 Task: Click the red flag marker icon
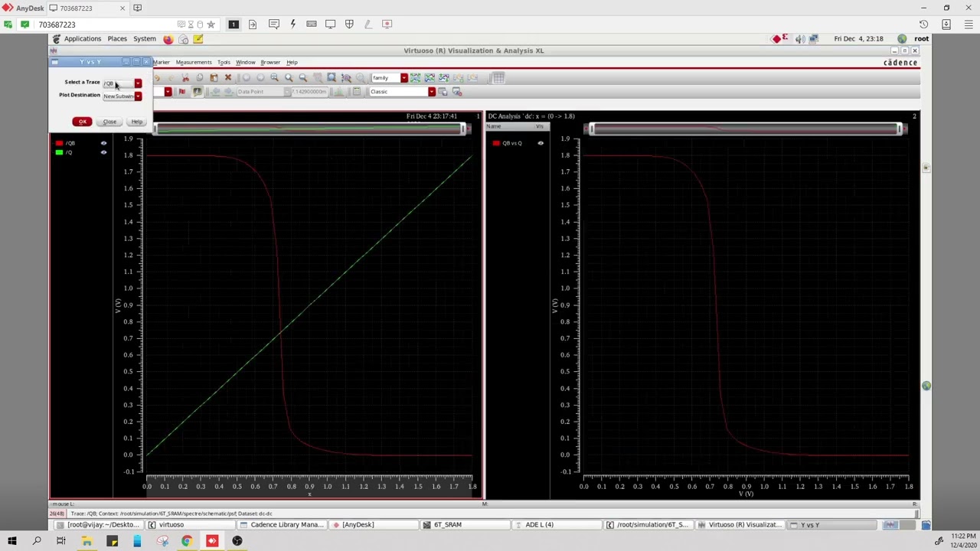182,92
